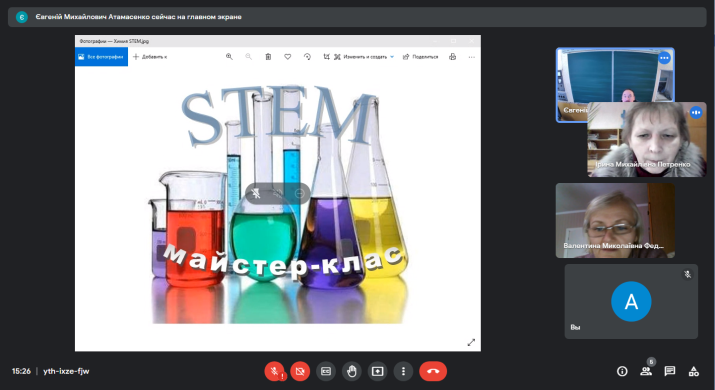Click the zoom in magnifier in Photos
This screenshot has width=715, height=390.
(x=229, y=57)
